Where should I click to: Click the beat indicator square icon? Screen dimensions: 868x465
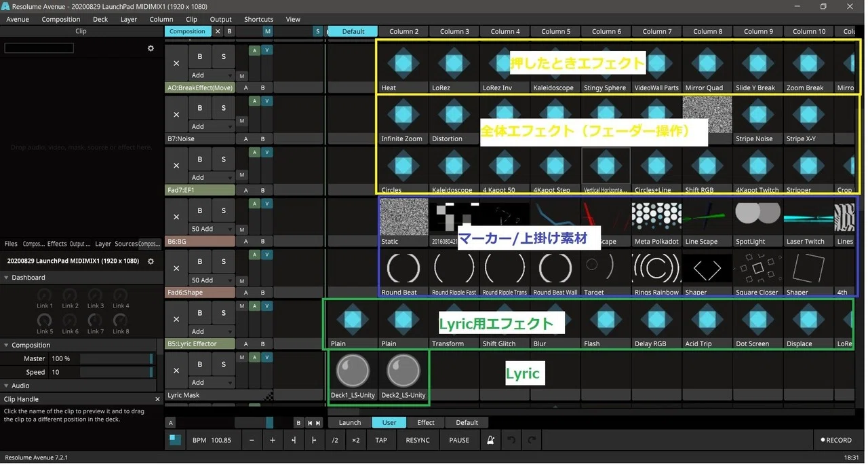click(x=175, y=440)
